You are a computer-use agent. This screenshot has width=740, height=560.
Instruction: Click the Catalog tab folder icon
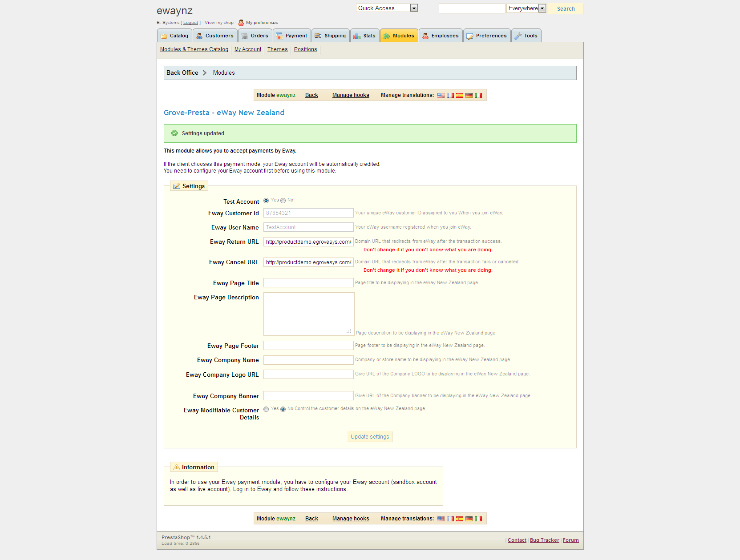[x=164, y=36]
